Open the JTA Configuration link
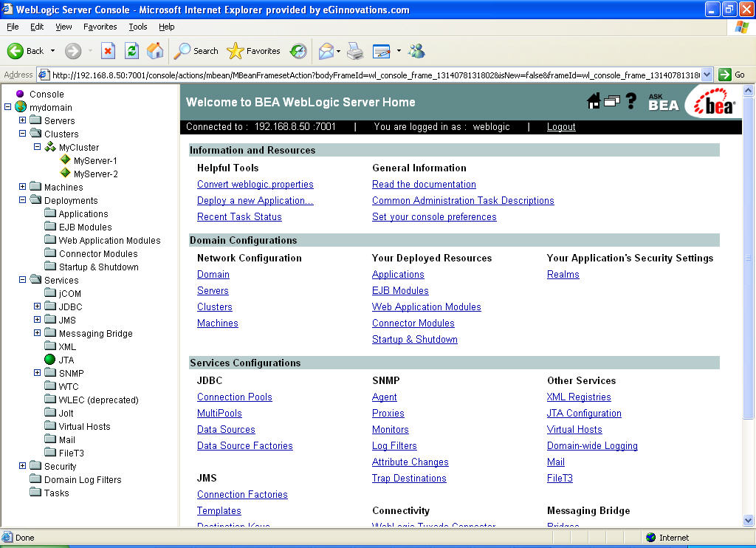Image resolution: width=756 pixels, height=548 pixels. pyautogui.click(x=584, y=414)
